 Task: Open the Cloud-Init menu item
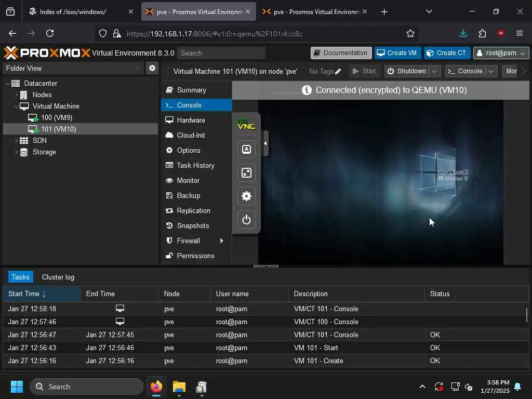pos(196,136)
